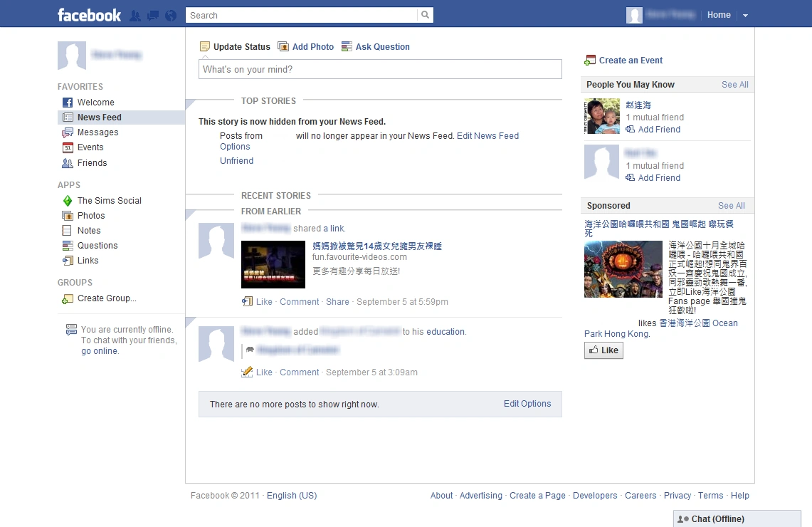Click the education link in story
Image resolution: width=812 pixels, height=527 pixels.
tap(445, 332)
